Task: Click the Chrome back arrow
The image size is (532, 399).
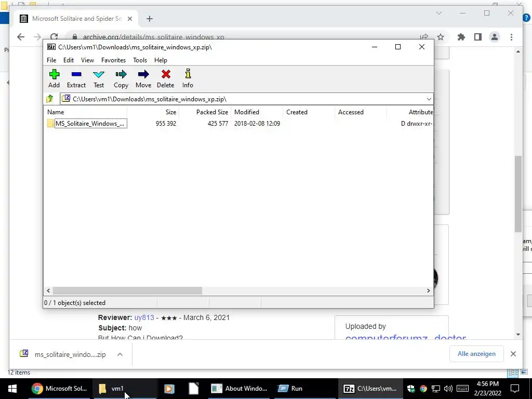Action: [21, 37]
